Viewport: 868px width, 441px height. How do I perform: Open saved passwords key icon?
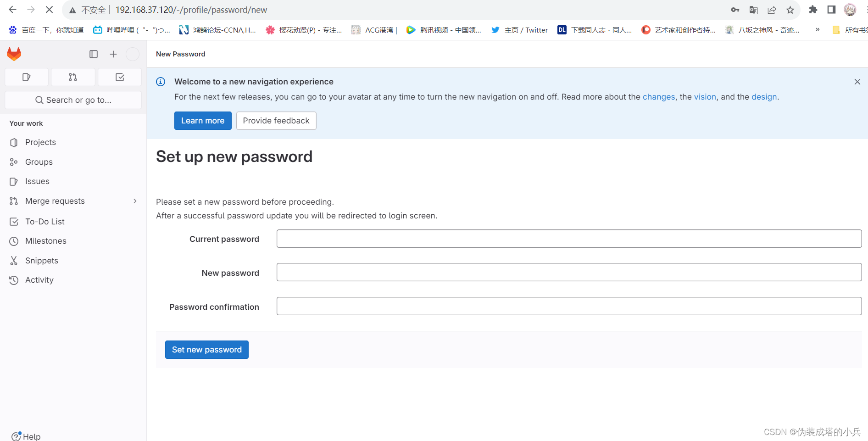[x=735, y=10]
